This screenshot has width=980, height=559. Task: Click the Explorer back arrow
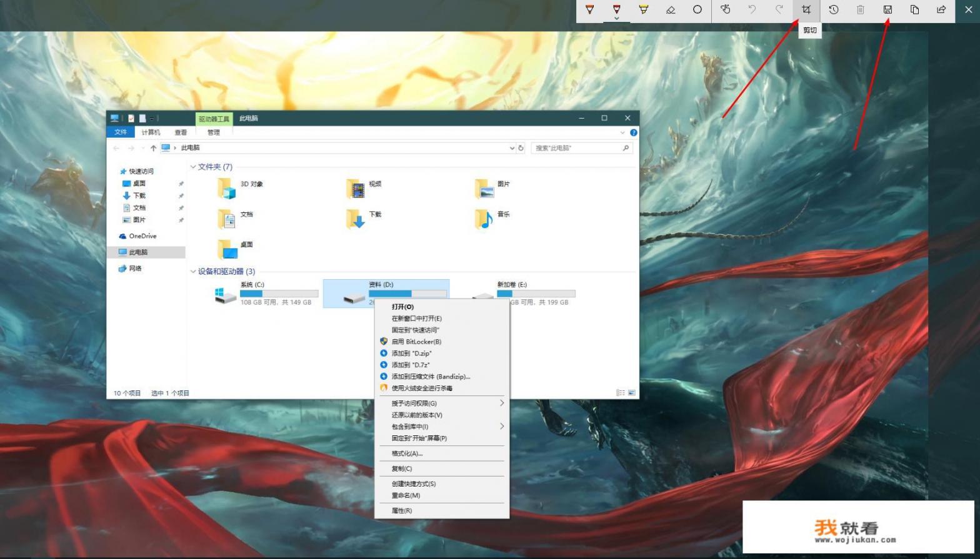[116, 148]
